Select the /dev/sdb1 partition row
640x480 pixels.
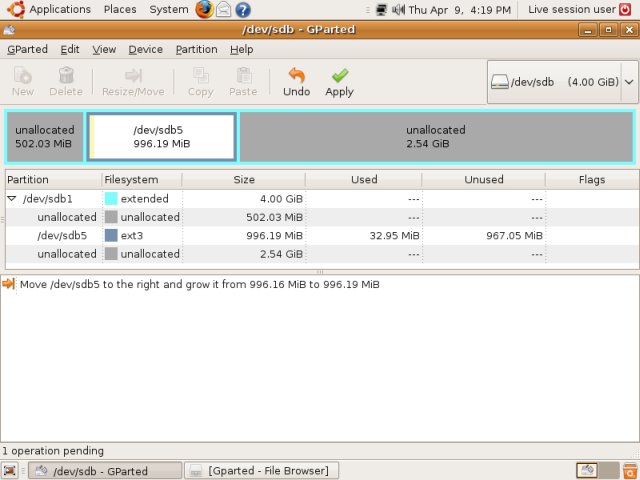coord(322,199)
